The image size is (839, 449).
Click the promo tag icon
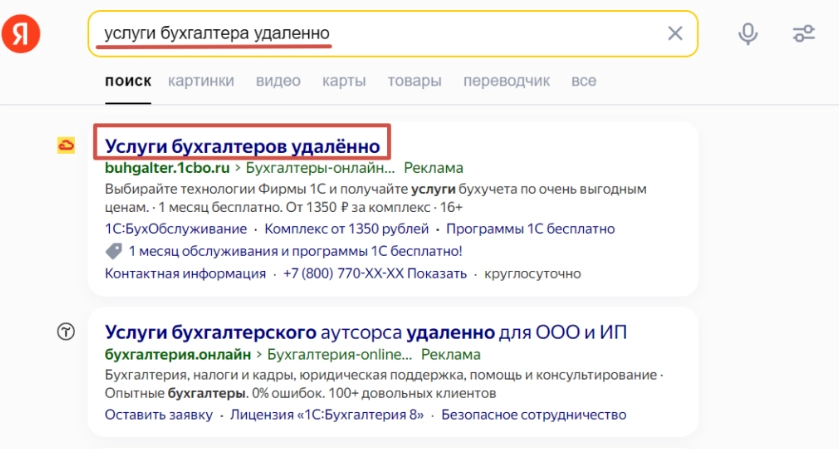tap(113, 251)
